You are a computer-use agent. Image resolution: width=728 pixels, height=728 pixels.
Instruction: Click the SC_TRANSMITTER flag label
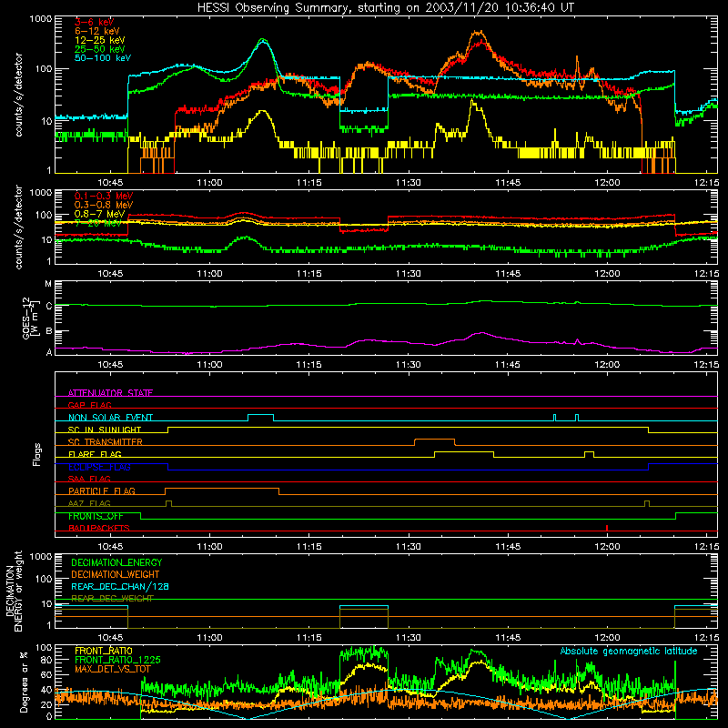point(106,441)
